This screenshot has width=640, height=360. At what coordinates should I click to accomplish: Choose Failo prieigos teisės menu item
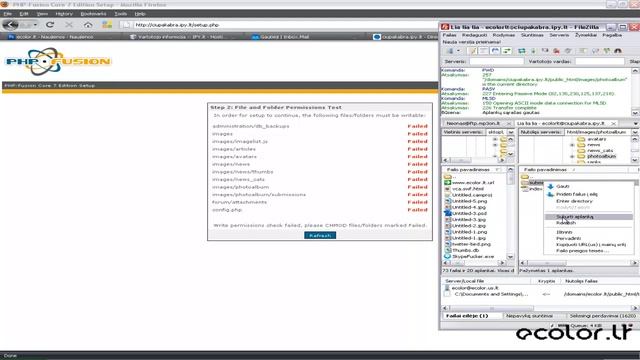pos(589,251)
